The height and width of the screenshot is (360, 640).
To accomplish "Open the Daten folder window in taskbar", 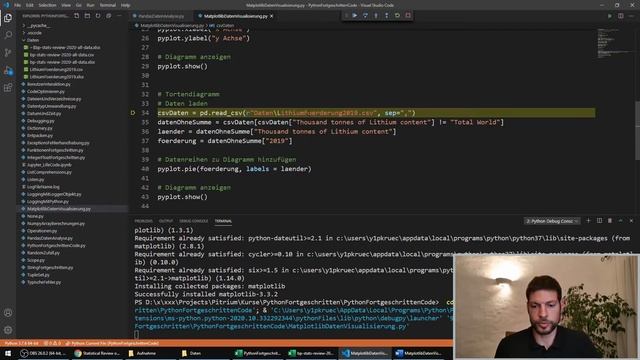I will pyautogui.click(x=191, y=353).
